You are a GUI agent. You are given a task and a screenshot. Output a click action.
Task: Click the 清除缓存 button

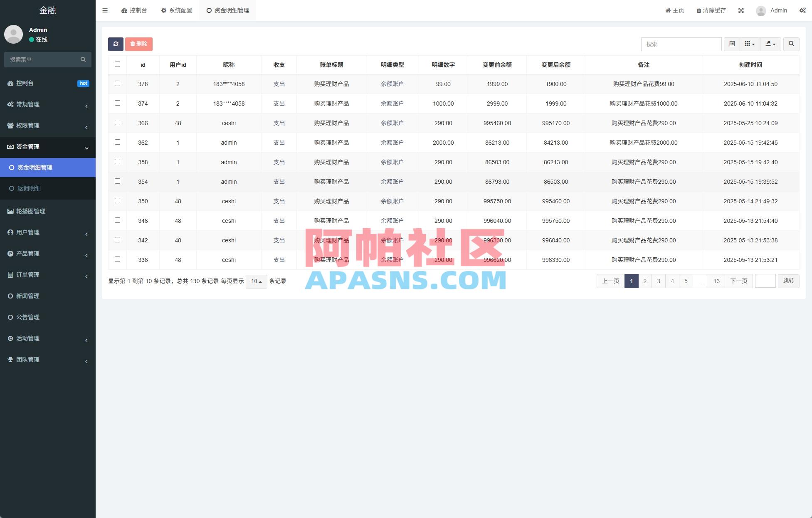pyautogui.click(x=711, y=10)
